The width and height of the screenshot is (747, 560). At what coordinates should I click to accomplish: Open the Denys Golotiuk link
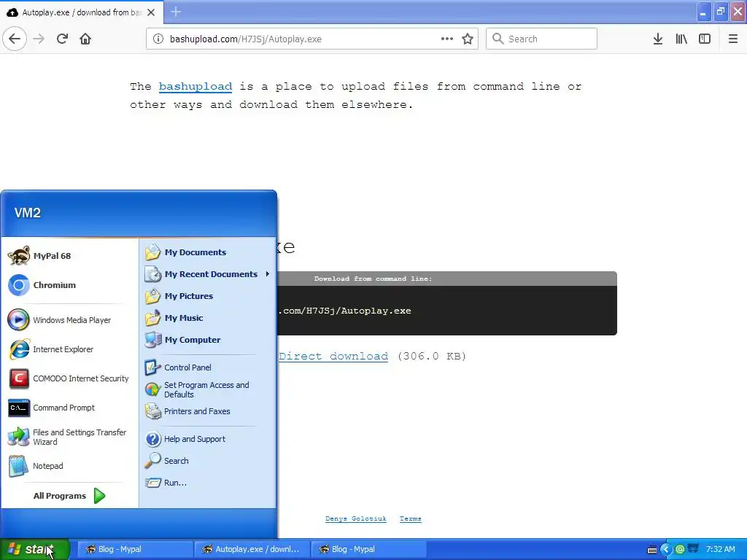point(356,518)
